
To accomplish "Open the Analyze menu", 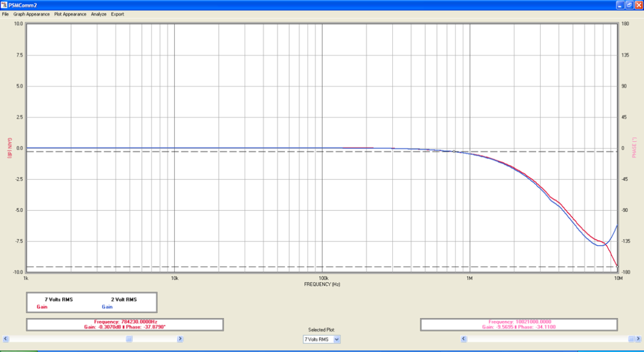I will (x=98, y=14).
